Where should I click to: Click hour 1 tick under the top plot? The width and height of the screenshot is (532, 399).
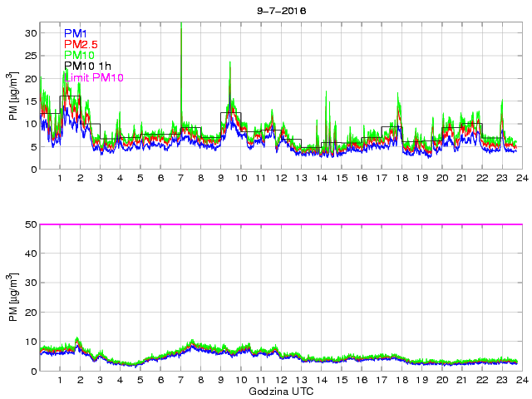(60, 179)
